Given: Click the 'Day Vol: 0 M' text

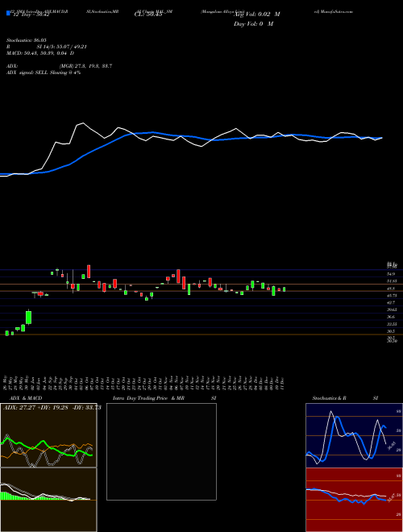Looking at the screenshot, I should point(253,24).
